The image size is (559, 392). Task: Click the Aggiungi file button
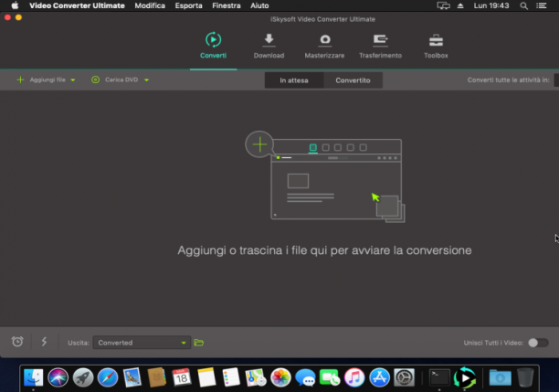tap(41, 79)
